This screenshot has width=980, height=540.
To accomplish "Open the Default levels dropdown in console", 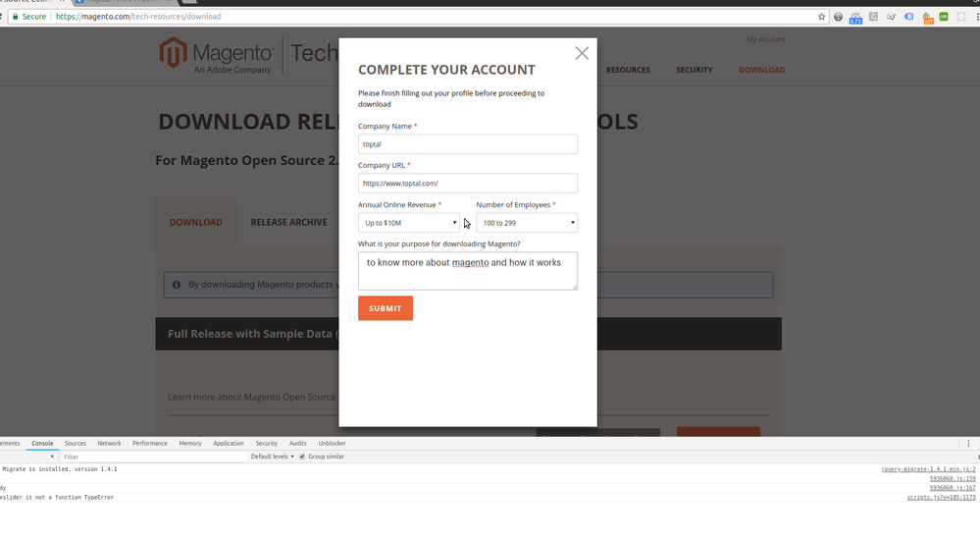I will coord(272,457).
